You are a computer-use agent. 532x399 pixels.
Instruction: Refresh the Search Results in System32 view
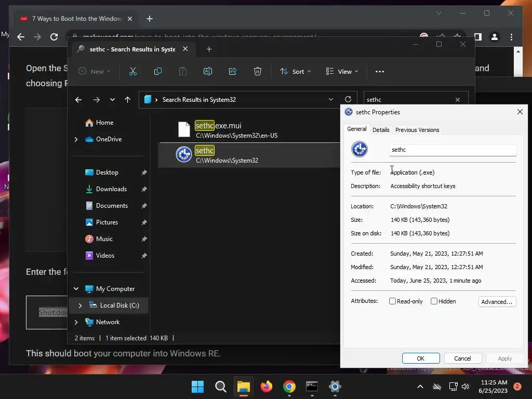point(348,99)
